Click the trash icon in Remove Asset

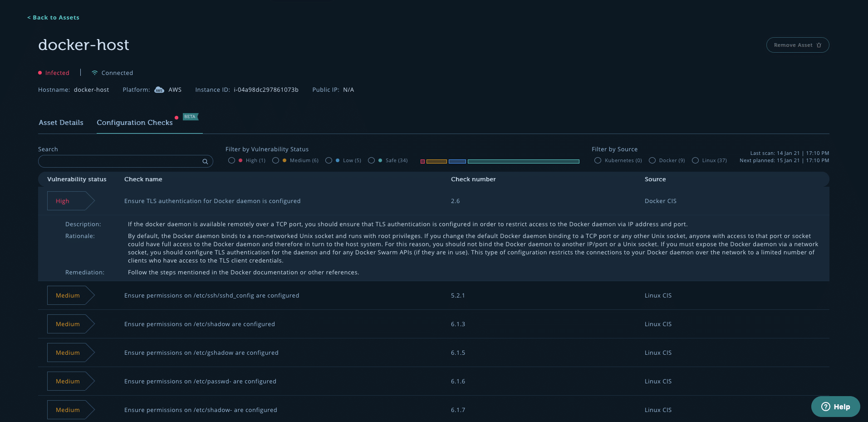(819, 45)
